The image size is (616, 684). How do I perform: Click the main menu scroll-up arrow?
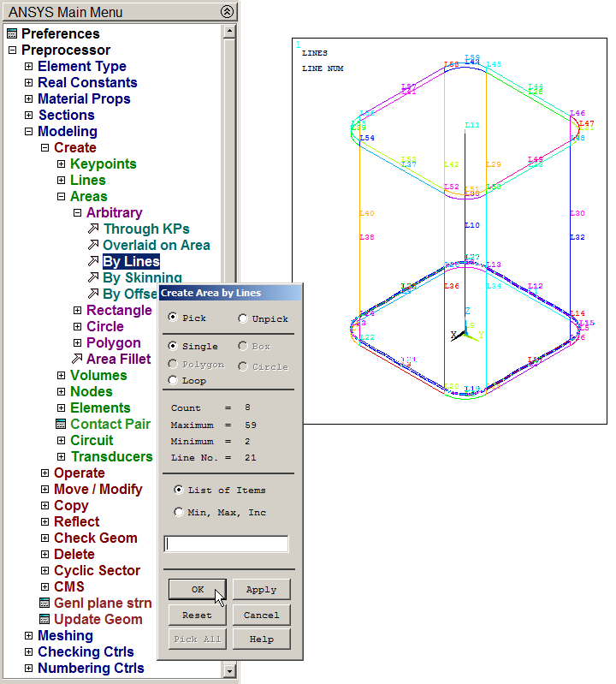tap(229, 32)
